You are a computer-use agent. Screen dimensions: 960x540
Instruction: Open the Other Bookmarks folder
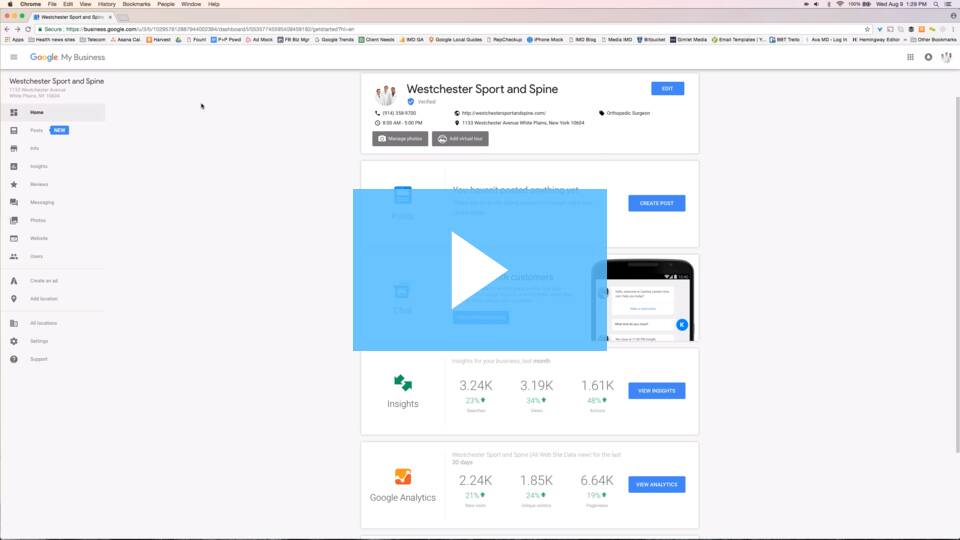tap(933, 39)
